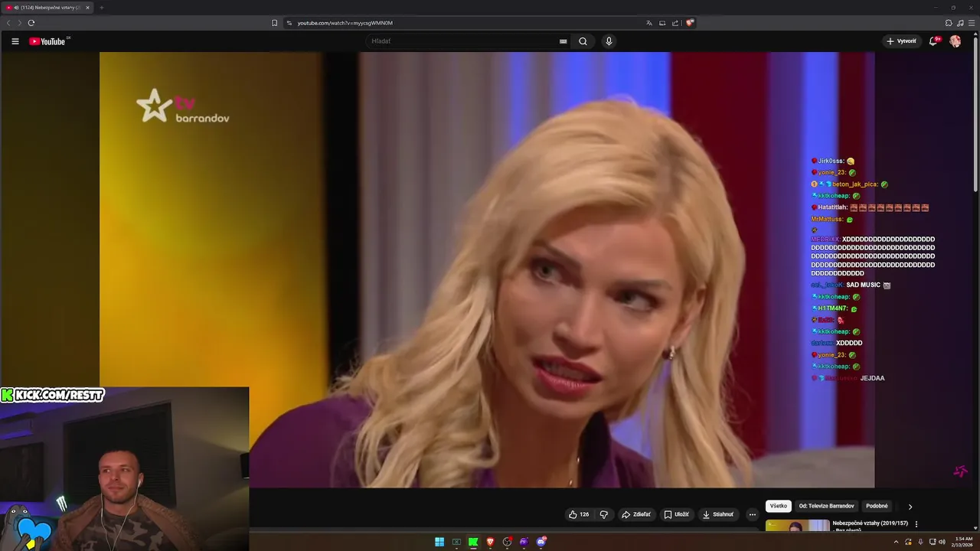Click the share page icon in address bar
This screenshot has width=980, height=551.
pos(675,23)
